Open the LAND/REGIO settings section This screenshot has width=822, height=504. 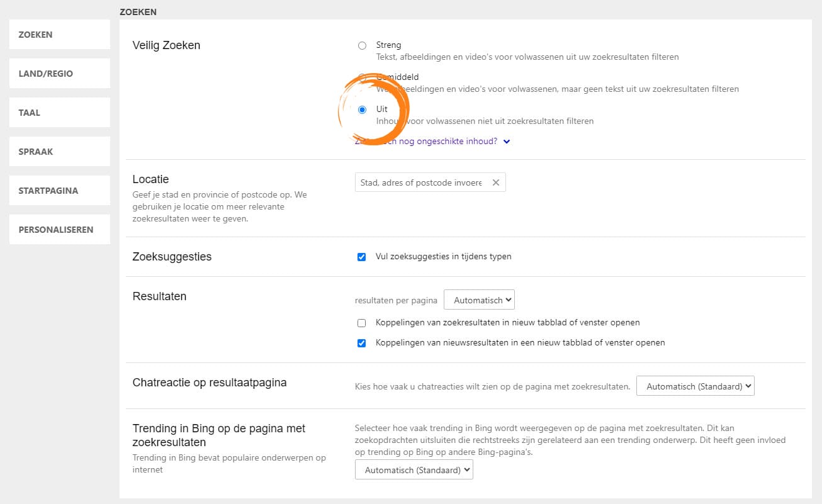(x=59, y=73)
